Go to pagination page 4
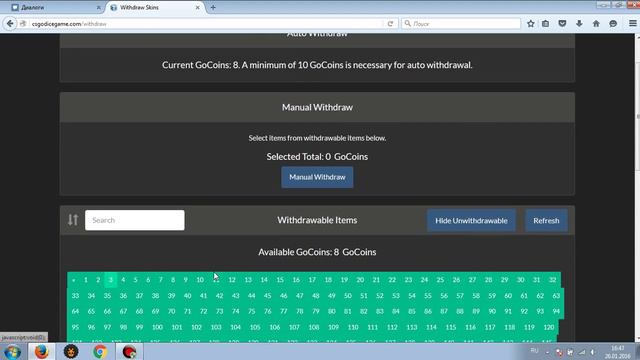The width and height of the screenshot is (640, 360). [x=123, y=280]
